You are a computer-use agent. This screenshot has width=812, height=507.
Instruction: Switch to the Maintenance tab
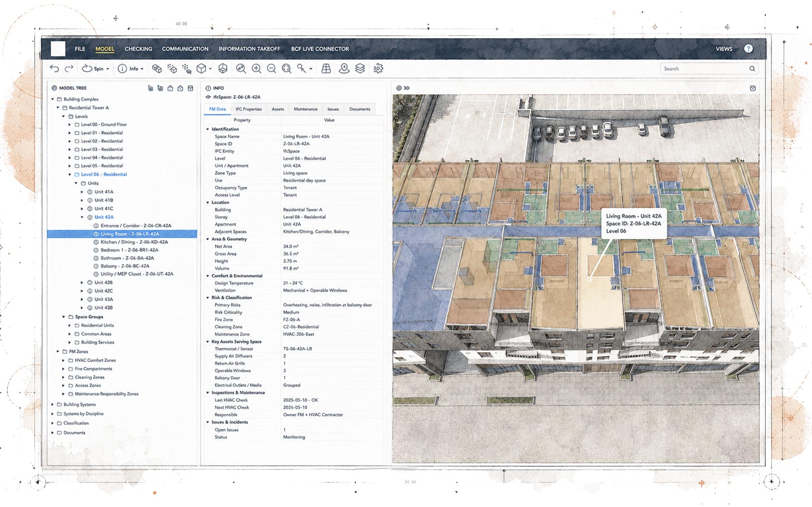[x=305, y=109]
